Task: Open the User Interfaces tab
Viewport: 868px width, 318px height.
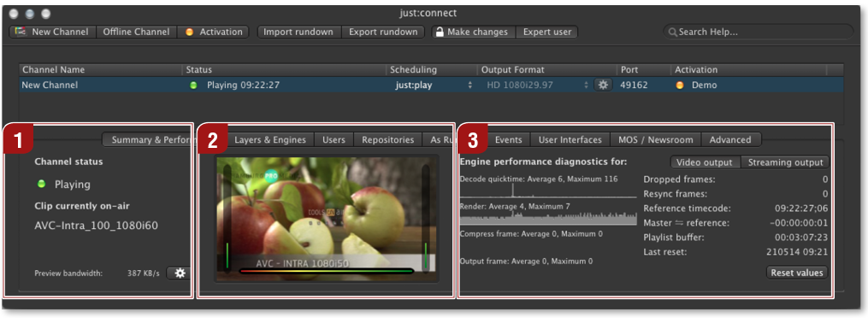Action: (570, 140)
